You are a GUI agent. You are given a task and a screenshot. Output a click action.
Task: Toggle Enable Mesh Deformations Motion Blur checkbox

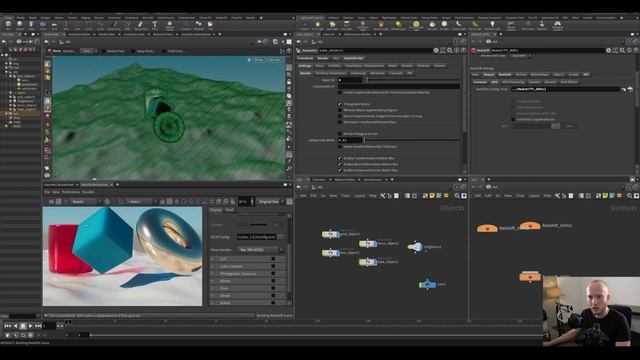point(340,164)
